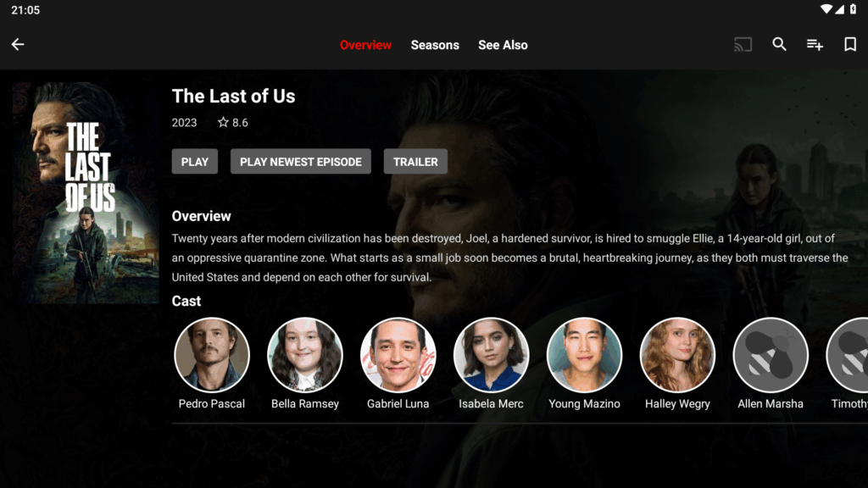Screen dimensions: 868x488
Task: Tap Allen Marsha placeholder avatar icon
Action: coord(770,355)
